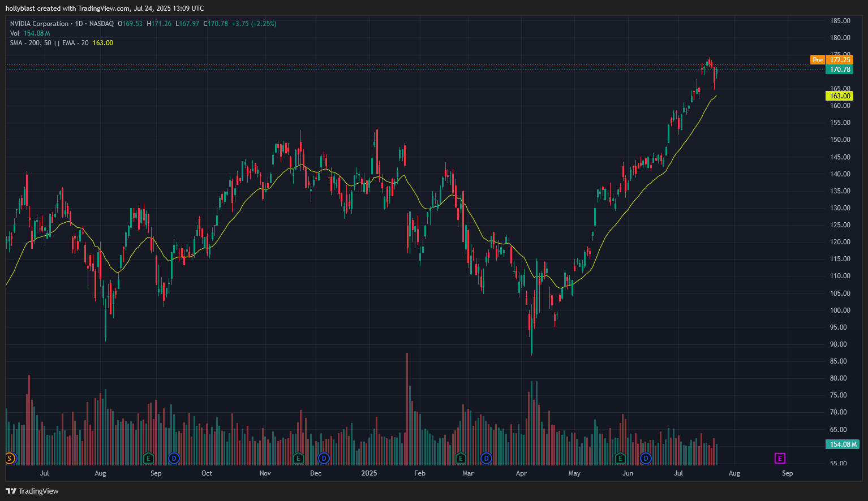This screenshot has width=868, height=501.
Task: Click the earnings E marker before Dec
Action: point(298,458)
